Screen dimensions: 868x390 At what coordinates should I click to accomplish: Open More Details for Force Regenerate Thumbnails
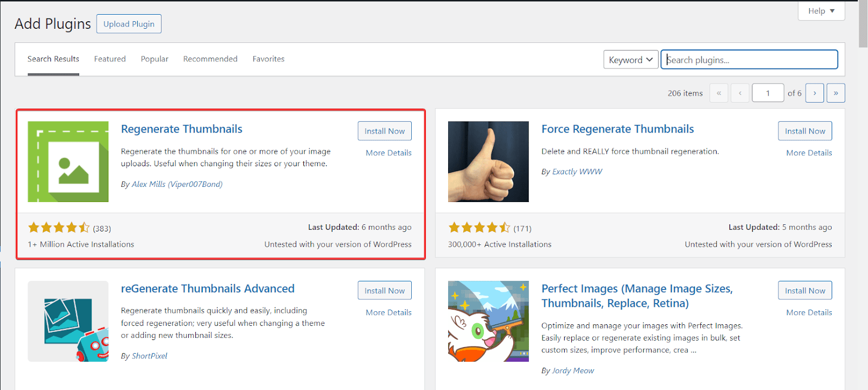[809, 153]
